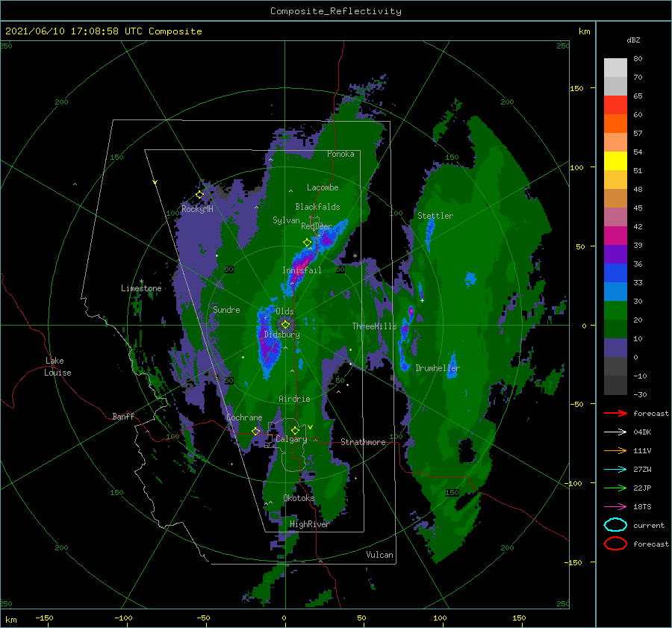
Task: Pick the purple 36–39 dBZ swatch
Action: pos(615,255)
